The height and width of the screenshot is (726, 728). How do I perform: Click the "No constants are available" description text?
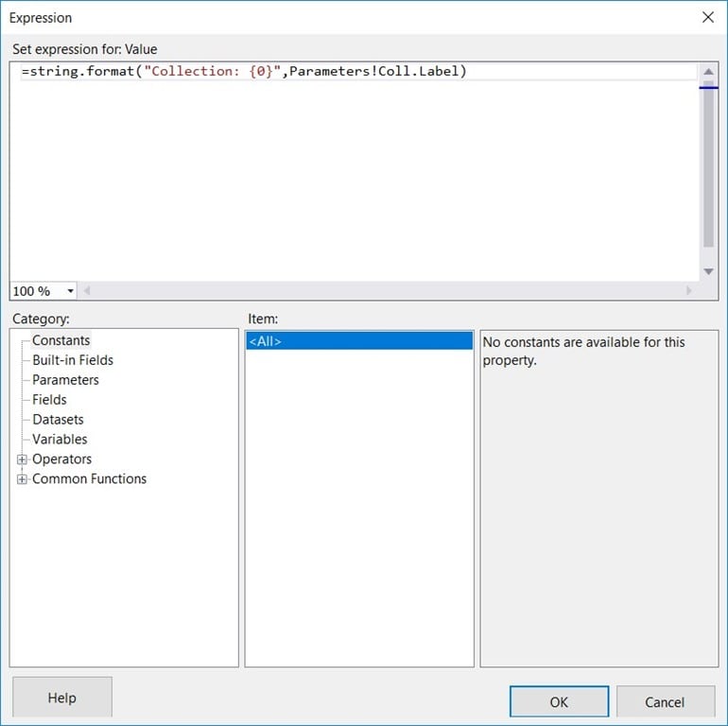(583, 351)
